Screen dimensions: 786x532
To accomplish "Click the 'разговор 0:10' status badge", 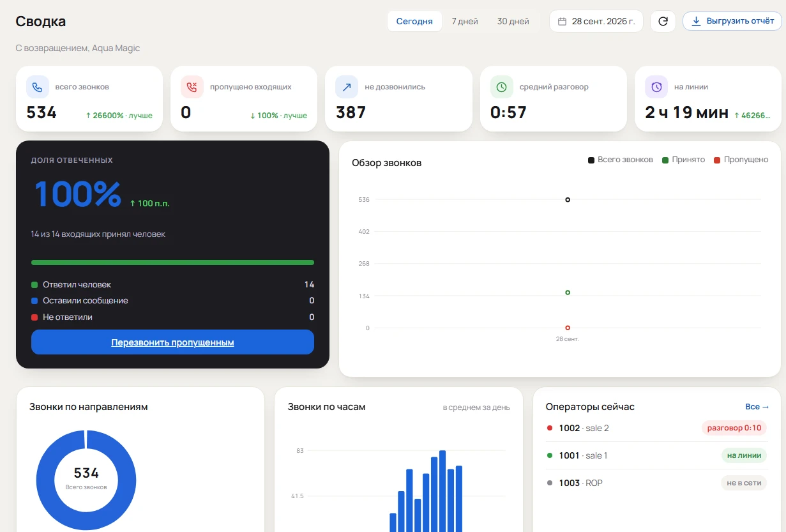I will (x=734, y=428).
